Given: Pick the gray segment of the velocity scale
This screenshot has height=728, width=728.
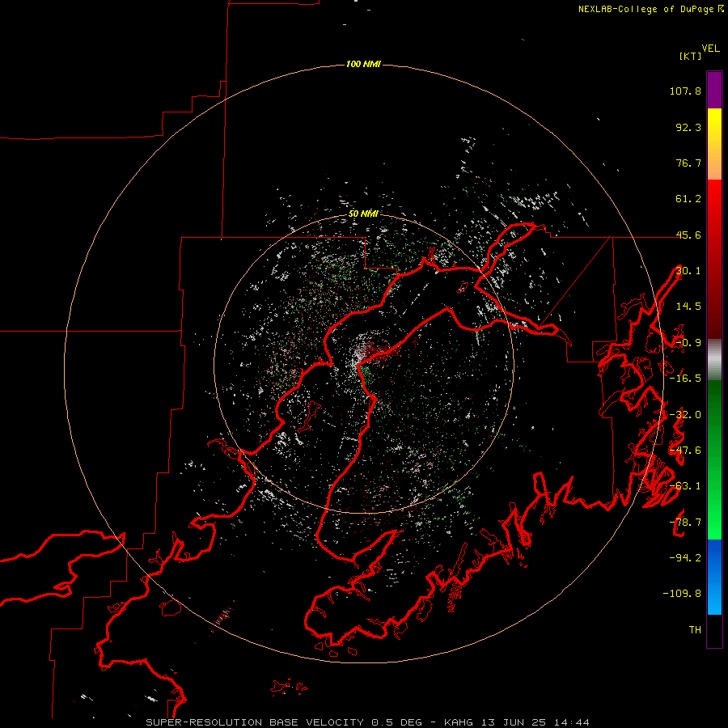Looking at the screenshot, I should click(x=714, y=359).
